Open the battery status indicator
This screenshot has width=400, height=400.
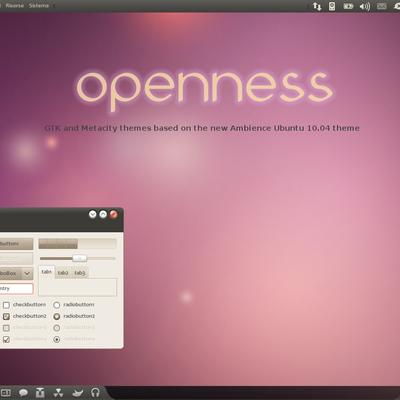tap(348, 6)
